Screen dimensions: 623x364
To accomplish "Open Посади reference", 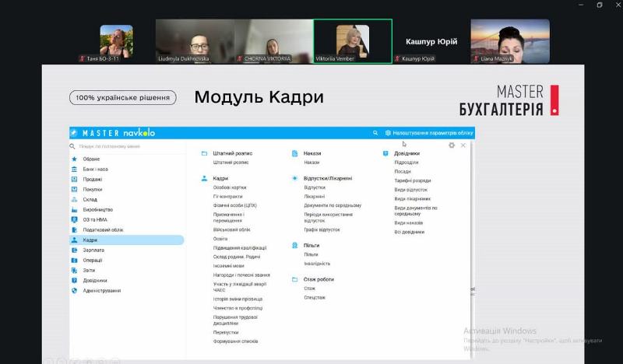I will pyautogui.click(x=403, y=171).
